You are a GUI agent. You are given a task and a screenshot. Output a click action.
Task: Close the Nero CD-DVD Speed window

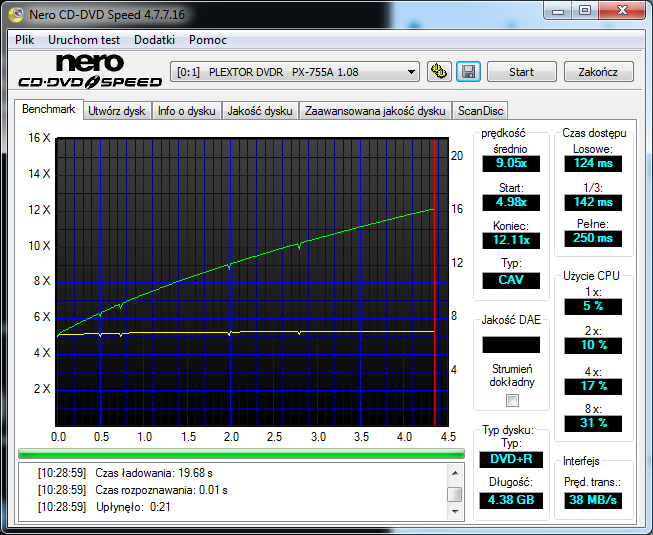coord(623,11)
